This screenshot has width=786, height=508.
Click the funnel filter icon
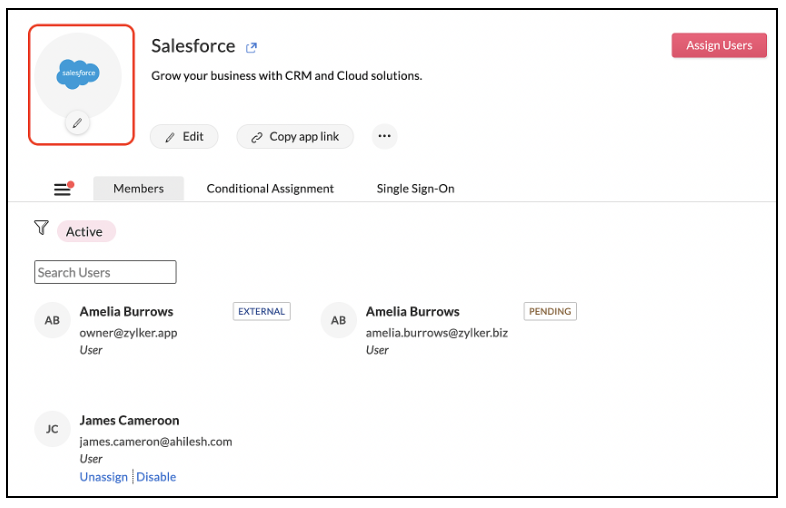[x=41, y=229]
